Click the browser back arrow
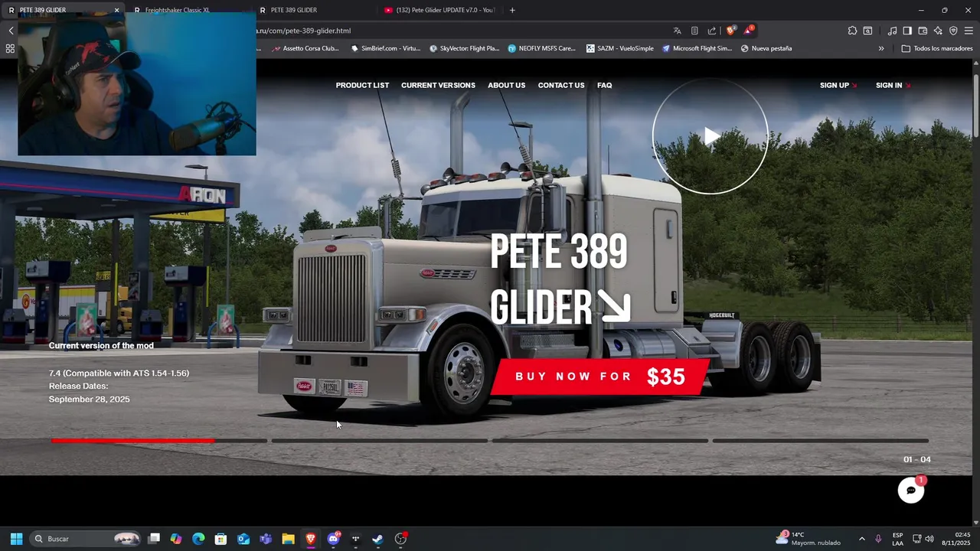 (11, 31)
